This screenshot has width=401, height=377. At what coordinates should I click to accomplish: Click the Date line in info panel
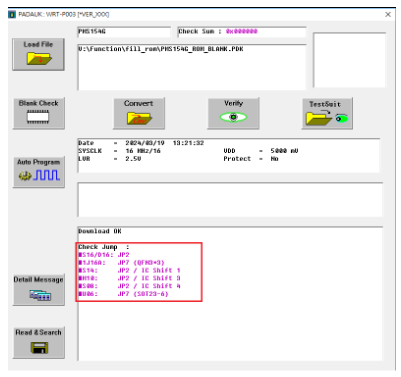point(141,143)
